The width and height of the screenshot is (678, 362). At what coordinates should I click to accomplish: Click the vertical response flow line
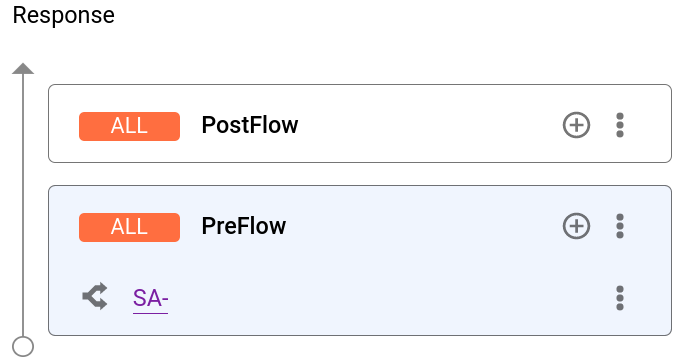23,203
